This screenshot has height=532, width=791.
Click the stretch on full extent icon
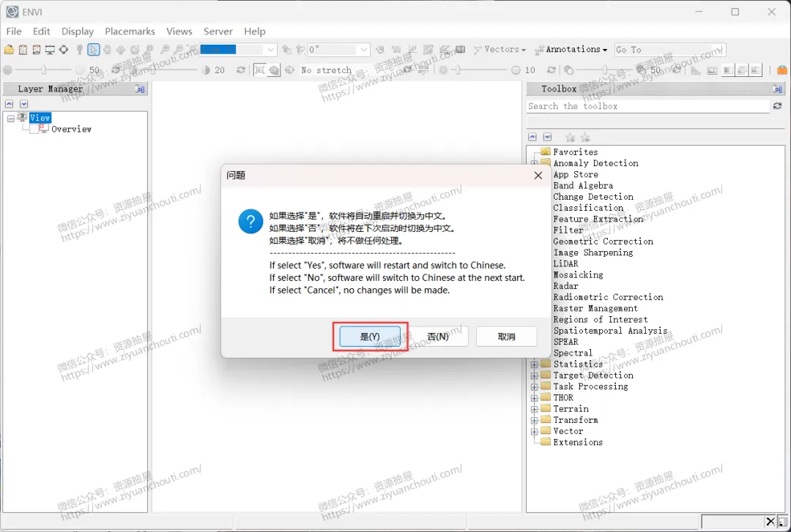[x=259, y=70]
